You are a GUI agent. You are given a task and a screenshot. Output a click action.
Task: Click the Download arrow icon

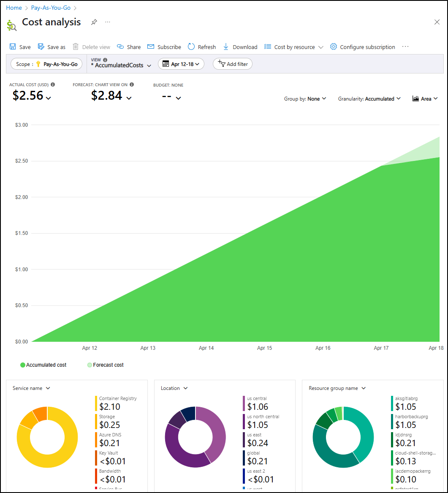click(x=225, y=47)
